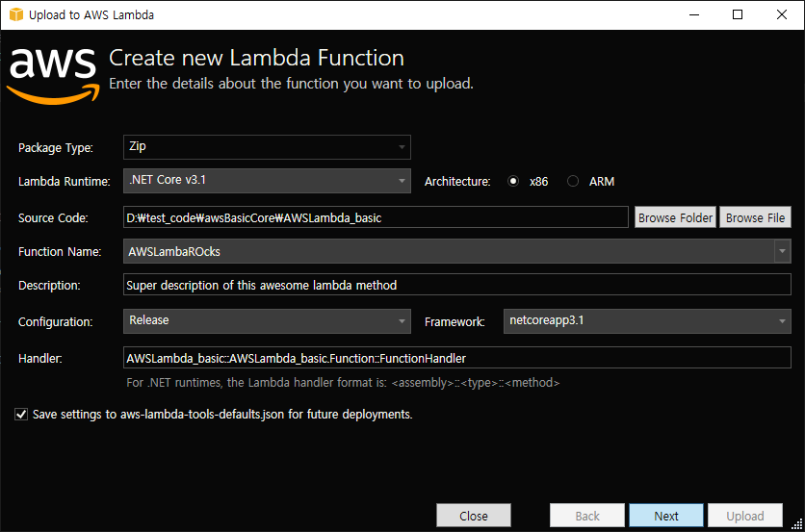Click into the Description field
The image size is (805, 532).
[x=457, y=285]
